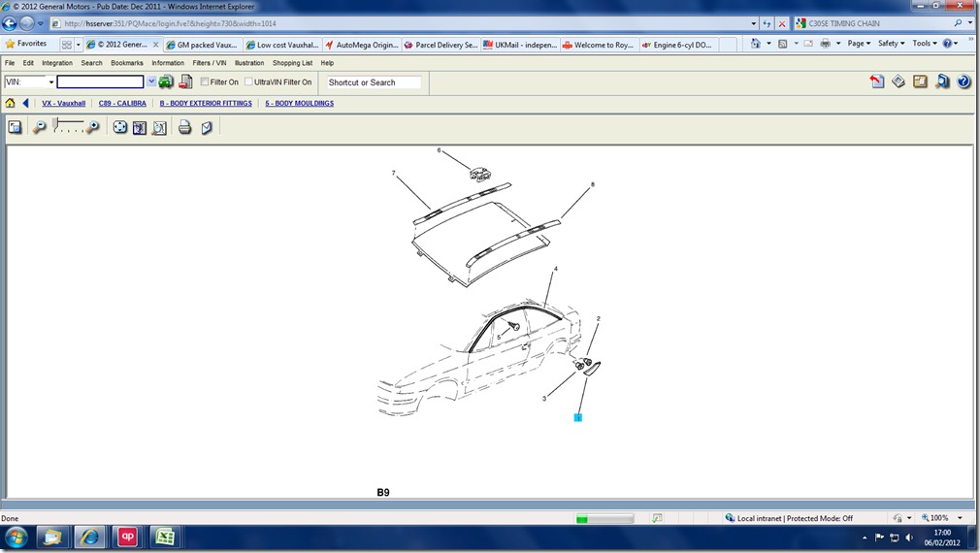This screenshot has width=980, height=553.
Task: Open the Shopping List menu
Action: [x=292, y=63]
